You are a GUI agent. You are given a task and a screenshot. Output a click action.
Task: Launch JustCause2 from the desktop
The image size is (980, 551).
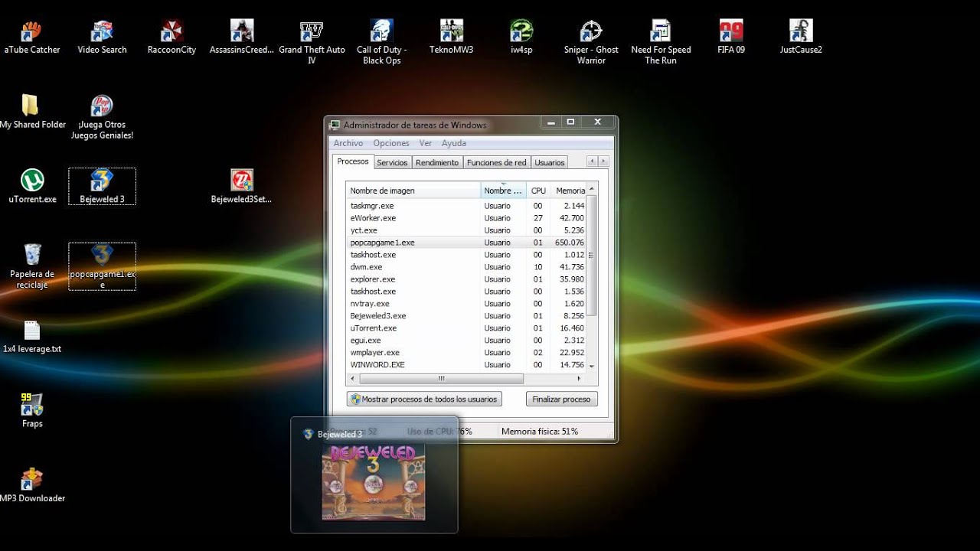point(800,31)
